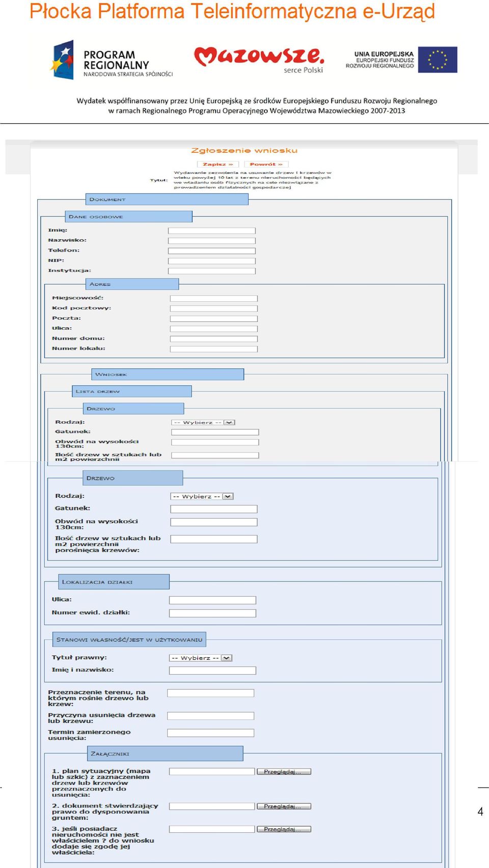This screenshot has height=868, width=489.
Task: Select the Termin zamierzonego usunięcia field
Action: click(211, 733)
